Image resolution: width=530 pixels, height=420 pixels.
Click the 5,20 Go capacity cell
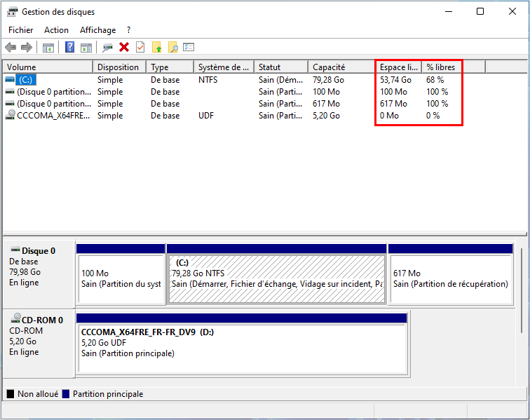pyautogui.click(x=326, y=116)
